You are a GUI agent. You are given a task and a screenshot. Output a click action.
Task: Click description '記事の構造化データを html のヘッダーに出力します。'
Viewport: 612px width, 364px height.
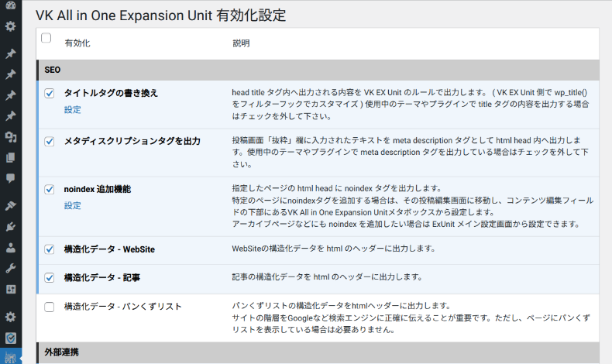(327, 277)
